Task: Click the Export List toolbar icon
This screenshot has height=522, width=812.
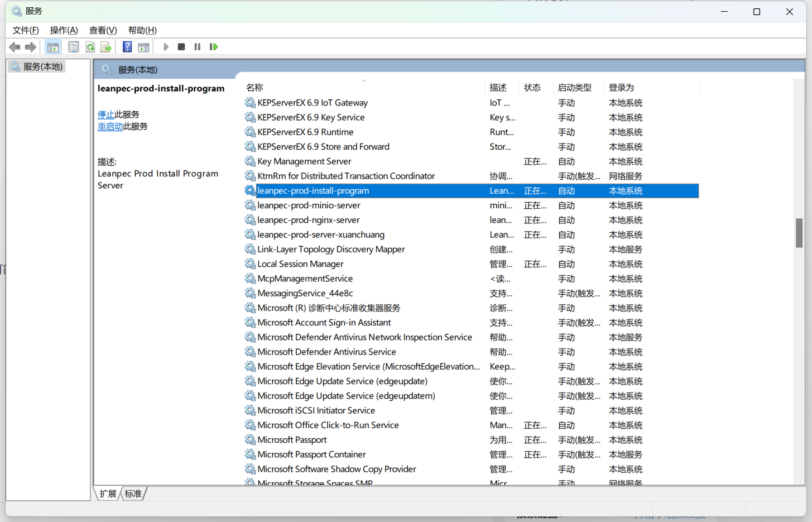Action: pyautogui.click(x=106, y=47)
